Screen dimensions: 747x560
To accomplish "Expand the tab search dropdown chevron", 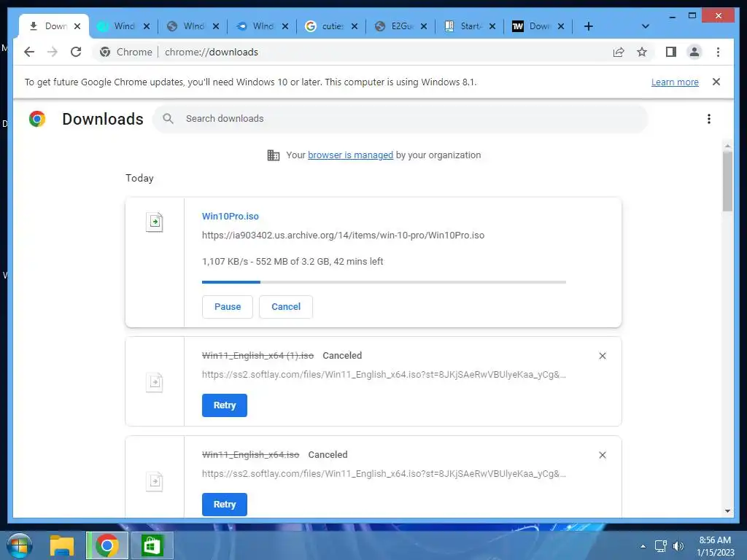I will point(645,26).
